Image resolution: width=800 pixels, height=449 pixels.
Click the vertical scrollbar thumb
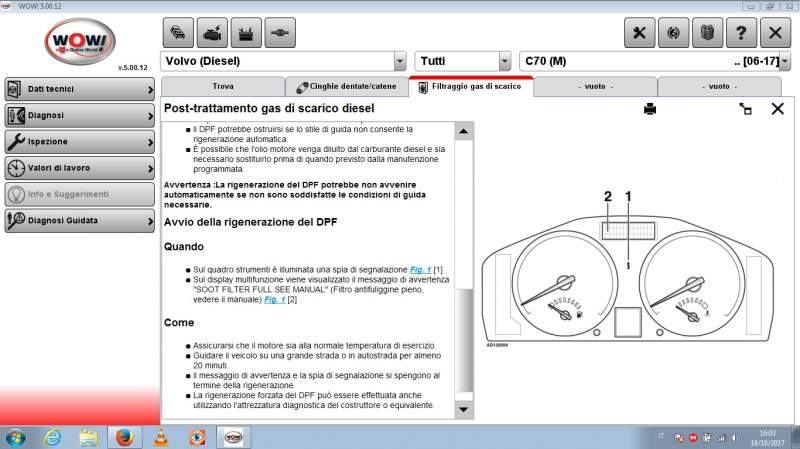463,340
